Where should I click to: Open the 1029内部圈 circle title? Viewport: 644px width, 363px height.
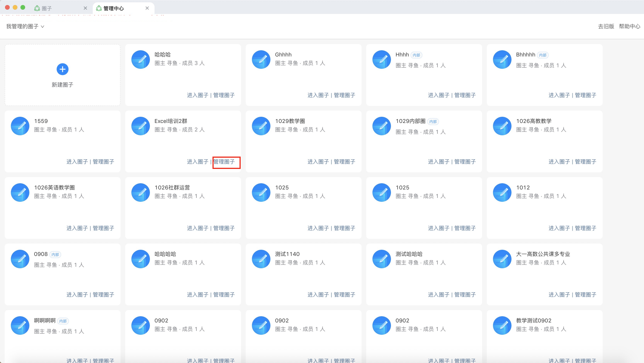click(x=410, y=121)
